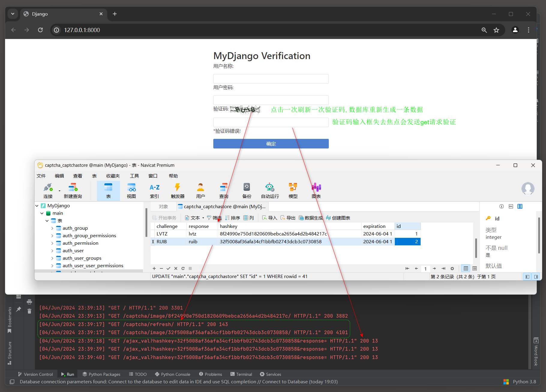Click the delete record minus icon
This screenshot has height=392, width=546.
click(161, 268)
